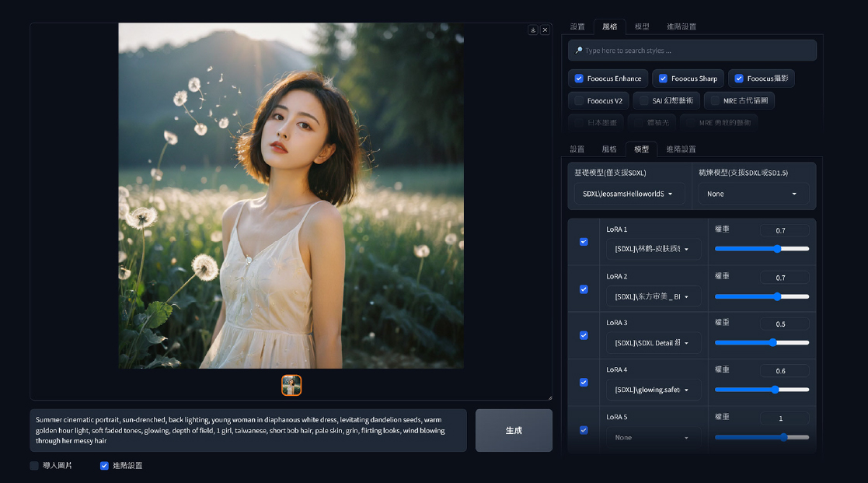Click the search icon in the styles box
The width and height of the screenshot is (868, 483).
pos(578,51)
